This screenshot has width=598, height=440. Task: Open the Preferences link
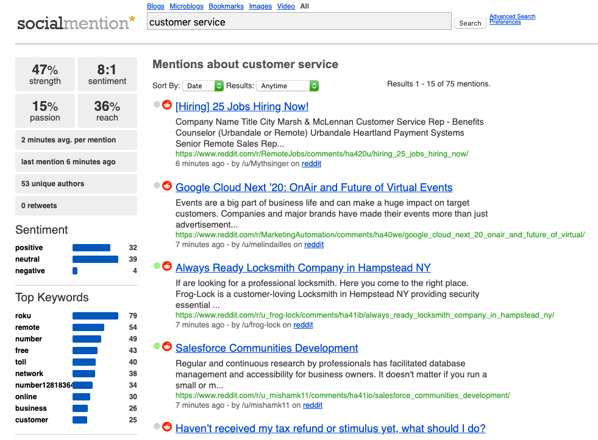505,22
